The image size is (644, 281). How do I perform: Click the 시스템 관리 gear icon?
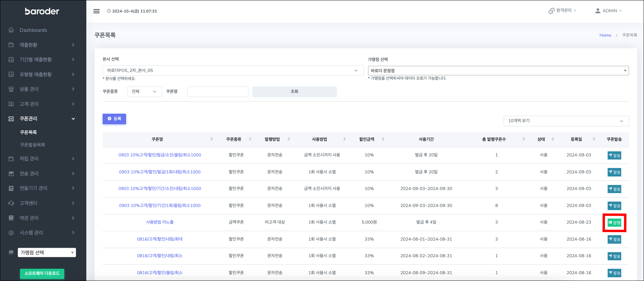pos(11,233)
